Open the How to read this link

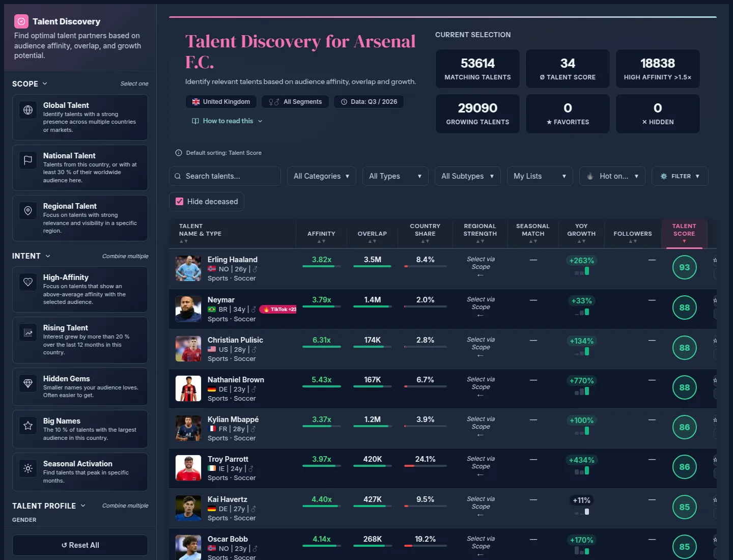pyautogui.click(x=228, y=121)
